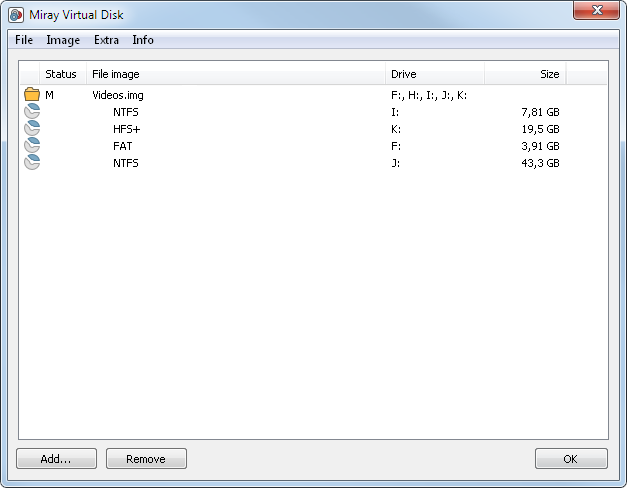Click the status M of Videos.img
The width and height of the screenshot is (627, 488).
[49, 95]
